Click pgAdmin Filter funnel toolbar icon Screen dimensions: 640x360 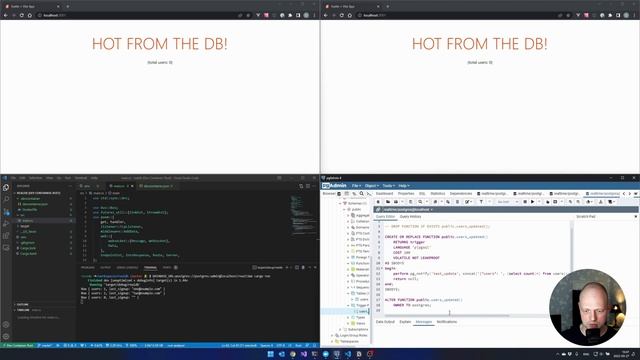[x=481, y=202]
